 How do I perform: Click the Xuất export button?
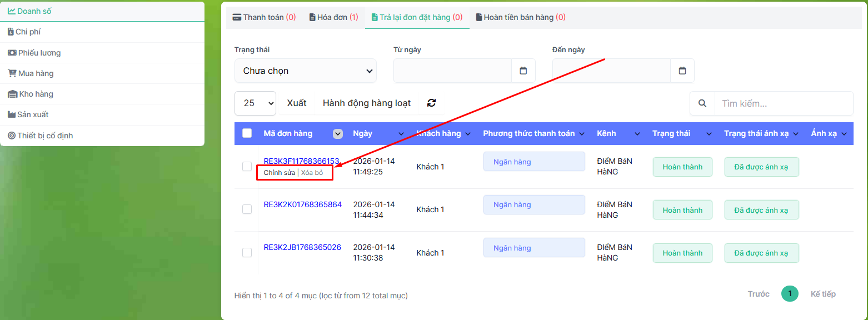[x=296, y=103]
